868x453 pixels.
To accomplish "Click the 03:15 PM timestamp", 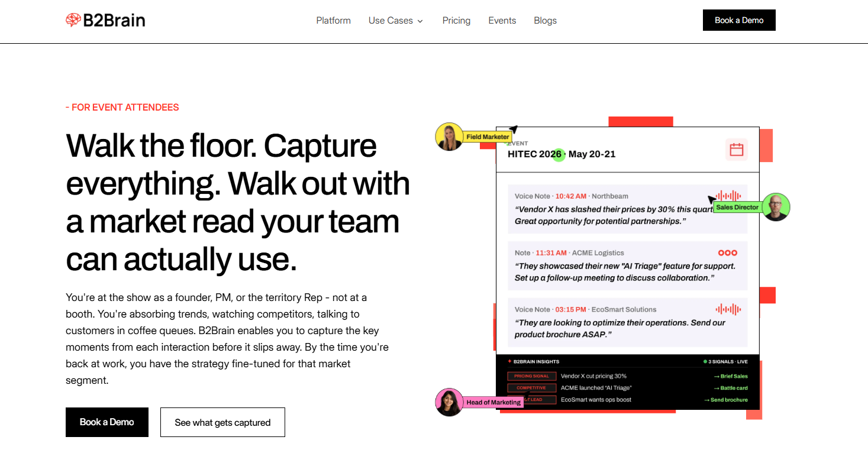I will [x=570, y=309].
